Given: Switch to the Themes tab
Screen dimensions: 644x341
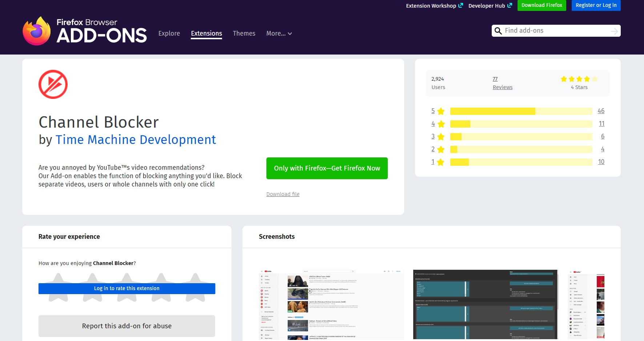Looking at the screenshot, I should [244, 33].
